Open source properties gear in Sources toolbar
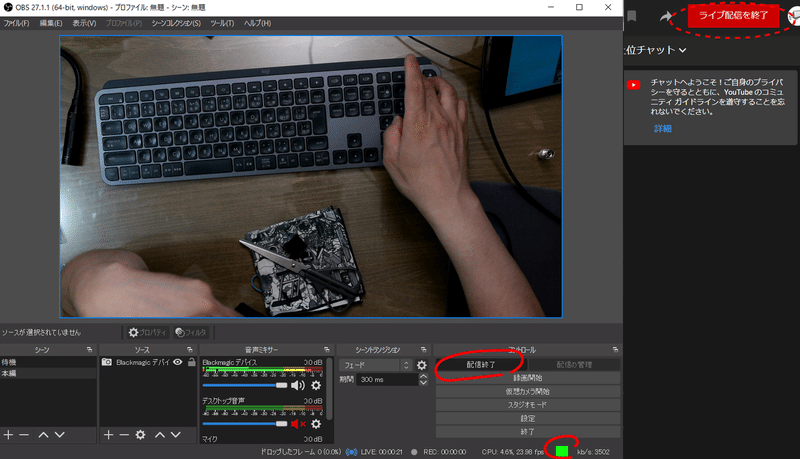The height and width of the screenshot is (459, 800). click(140, 435)
